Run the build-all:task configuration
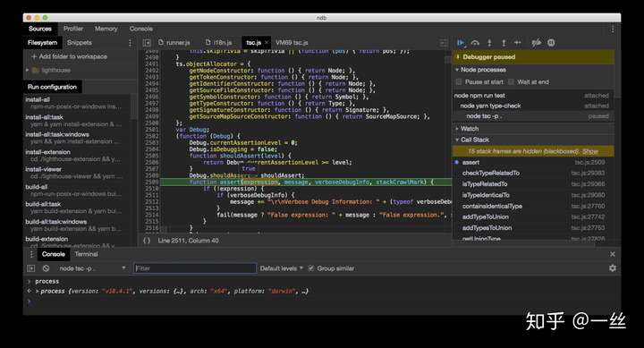The height and width of the screenshot is (348, 644). 77,208
